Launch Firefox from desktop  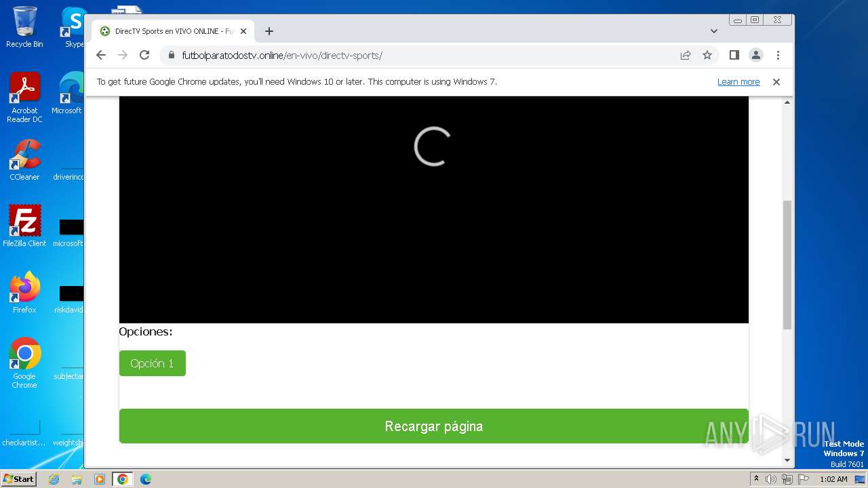24,293
